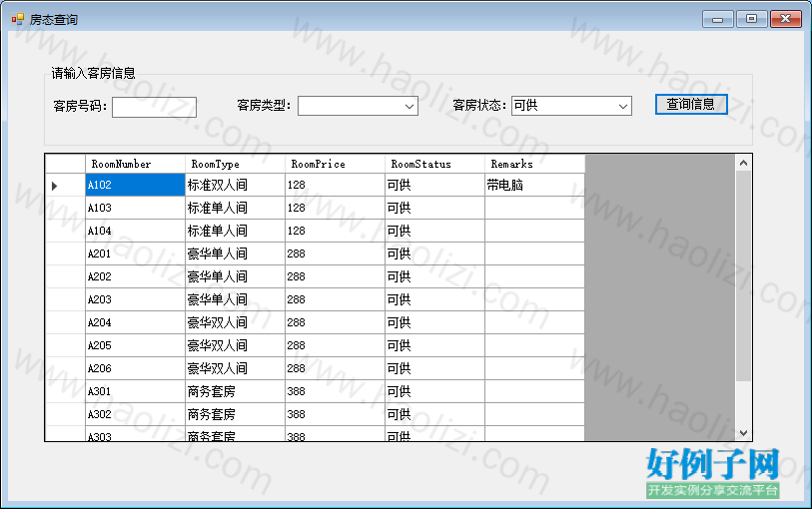The width and height of the screenshot is (812, 509).
Task: Sort by the RoomPrice column header
Action: [x=335, y=164]
